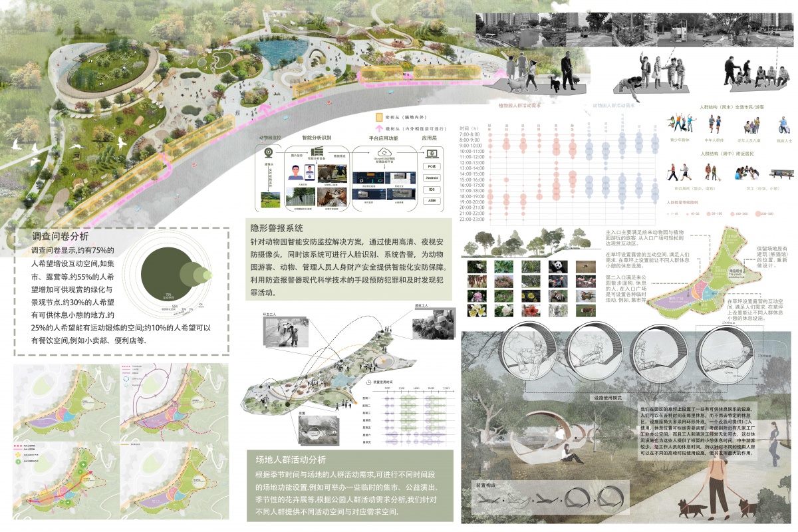Screen dimensions: 798x532
Task: Click the smart analysis device icon
Action: tap(317, 151)
